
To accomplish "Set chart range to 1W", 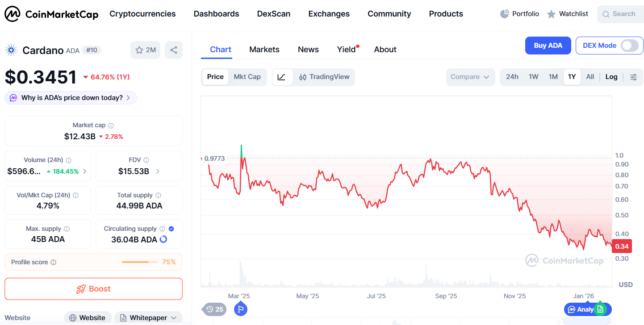I will tap(534, 77).
